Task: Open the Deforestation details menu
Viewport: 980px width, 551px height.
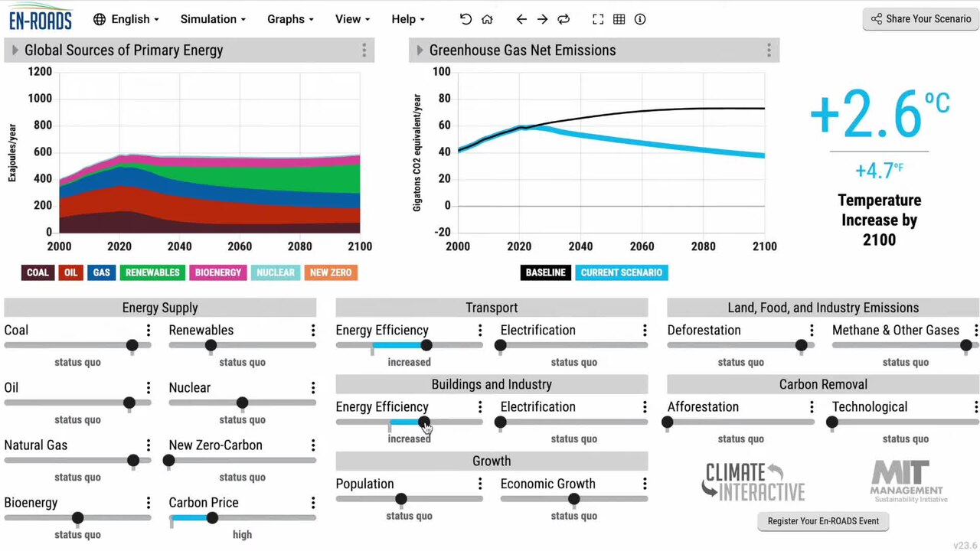Action: 812,331
